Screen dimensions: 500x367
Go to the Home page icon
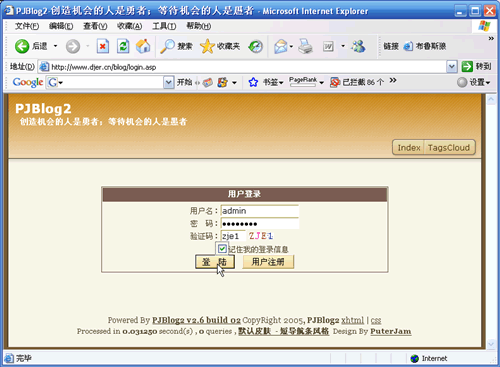point(143,46)
